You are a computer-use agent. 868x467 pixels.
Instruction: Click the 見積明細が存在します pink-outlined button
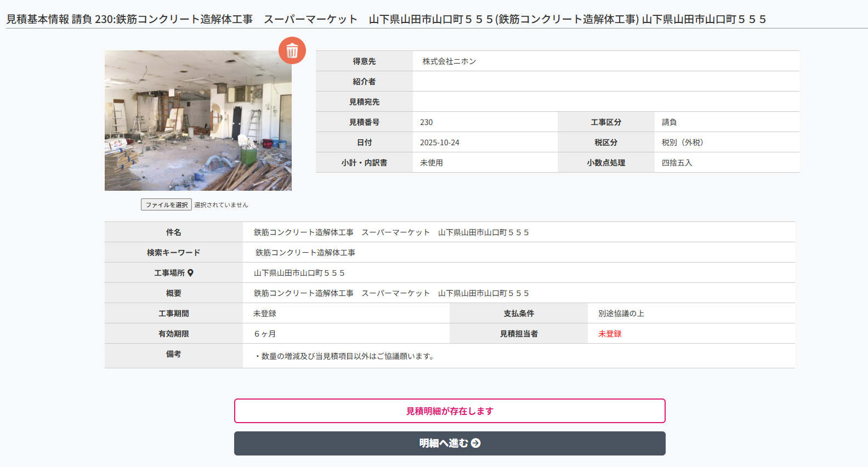[x=450, y=411]
